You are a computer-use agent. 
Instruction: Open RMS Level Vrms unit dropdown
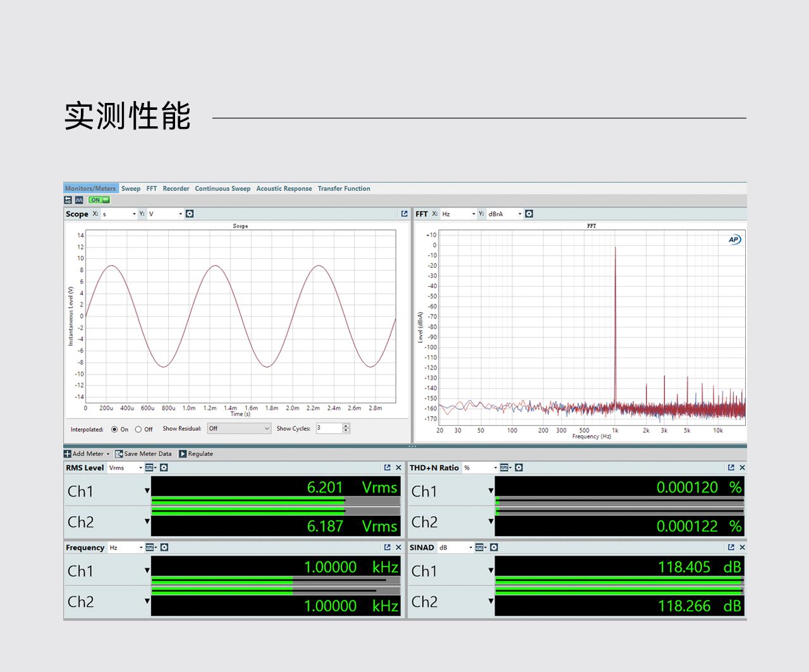pos(125,468)
